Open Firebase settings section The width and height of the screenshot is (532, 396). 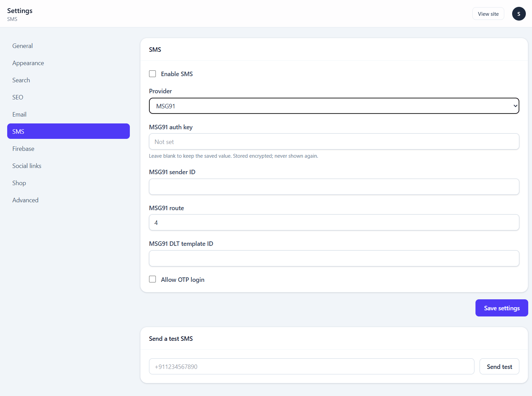[69, 149]
